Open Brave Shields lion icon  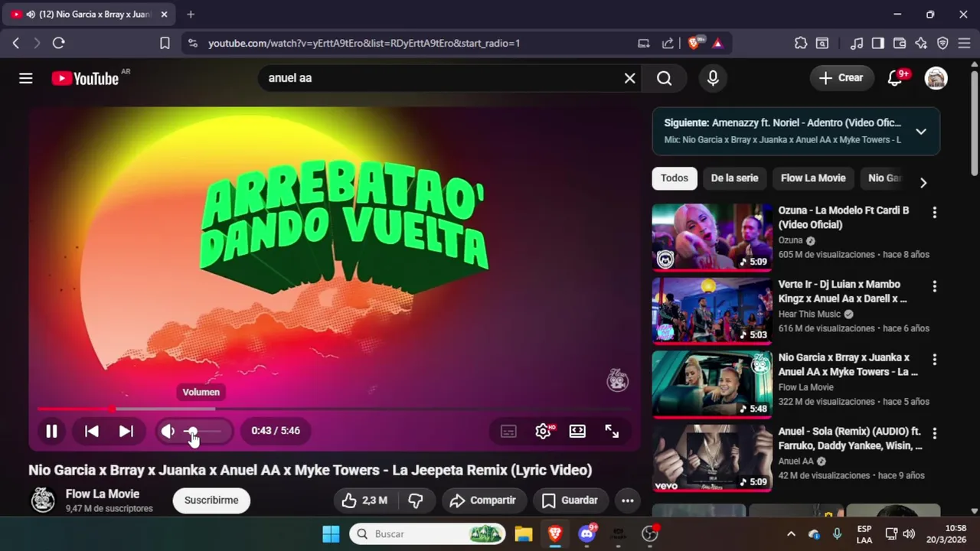click(694, 44)
